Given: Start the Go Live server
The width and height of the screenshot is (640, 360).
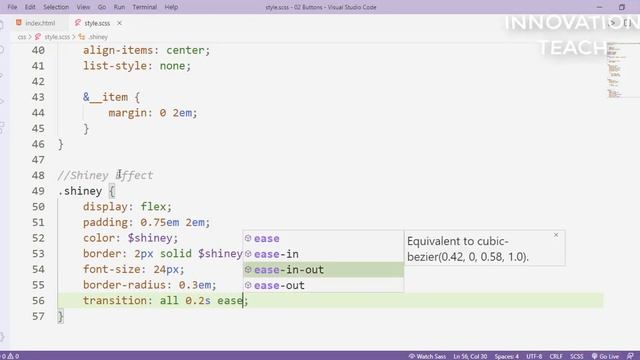Looking at the screenshot, I should pyautogui.click(x=605, y=356).
